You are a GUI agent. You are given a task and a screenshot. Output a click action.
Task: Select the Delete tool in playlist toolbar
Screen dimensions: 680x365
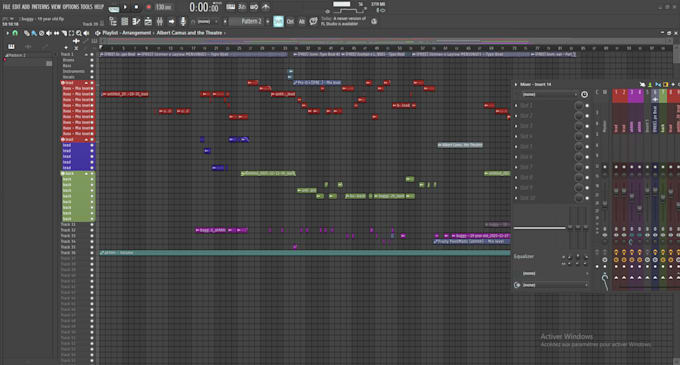(41, 33)
